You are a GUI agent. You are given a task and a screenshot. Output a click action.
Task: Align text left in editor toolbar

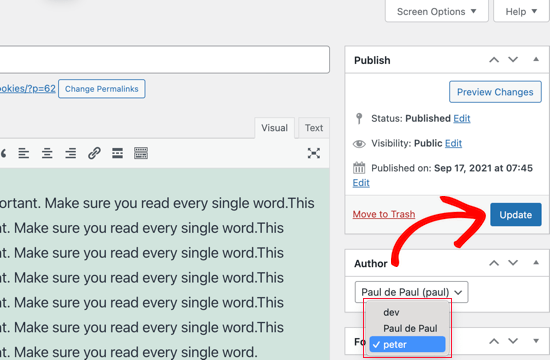(24, 153)
